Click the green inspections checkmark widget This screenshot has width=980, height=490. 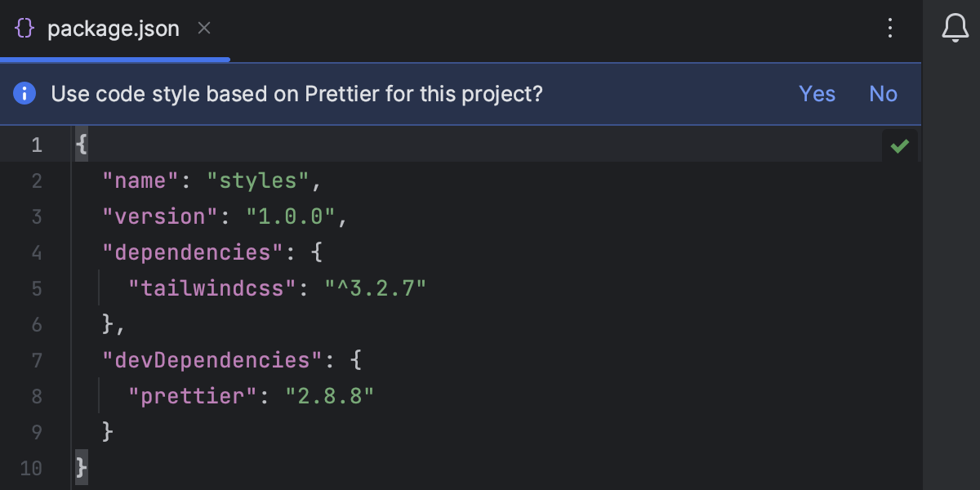click(x=901, y=145)
